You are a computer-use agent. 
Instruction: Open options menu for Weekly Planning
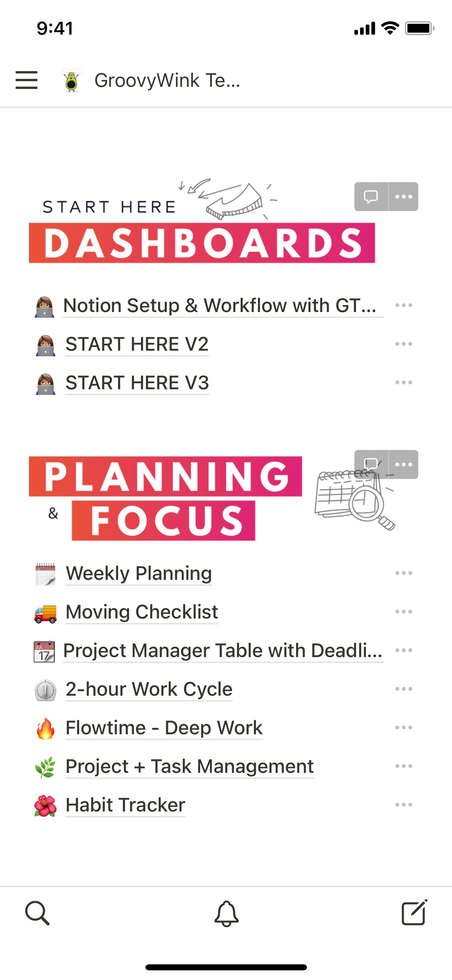403,573
